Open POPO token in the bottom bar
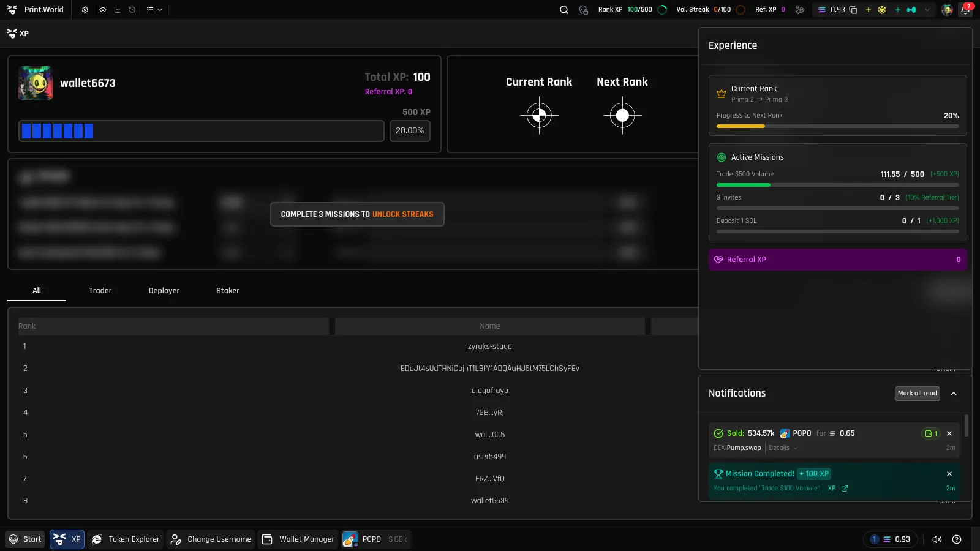 (376, 539)
